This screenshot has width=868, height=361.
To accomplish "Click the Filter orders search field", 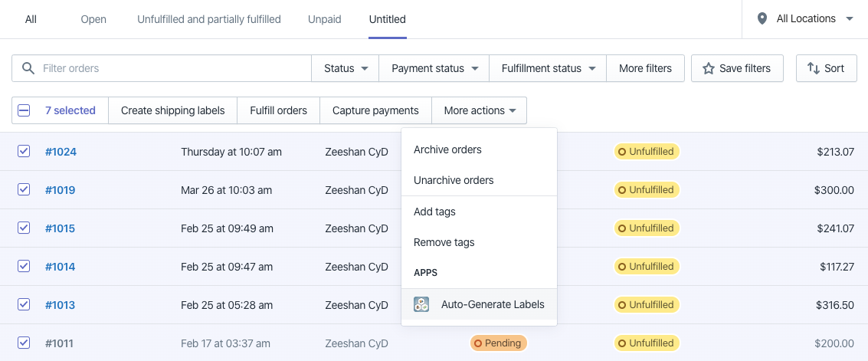I will [162, 68].
